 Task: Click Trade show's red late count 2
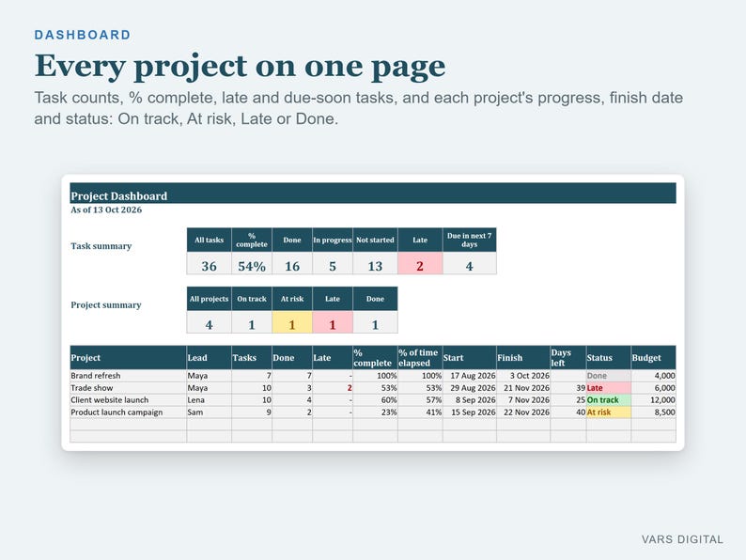(x=333, y=388)
